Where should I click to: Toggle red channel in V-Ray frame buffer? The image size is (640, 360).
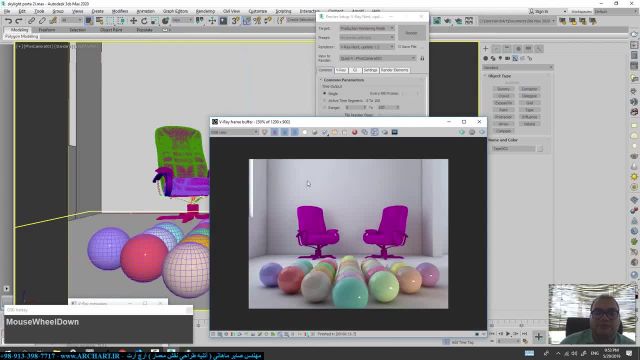[275, 132]
